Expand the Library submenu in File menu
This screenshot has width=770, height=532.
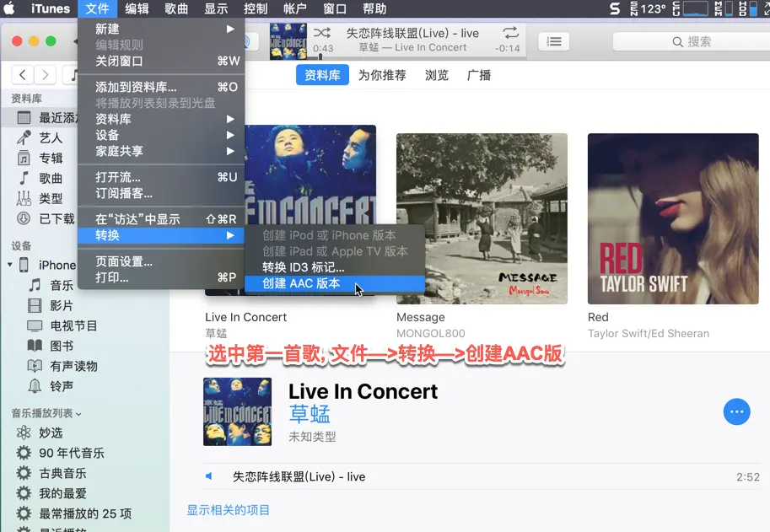tap(161, 119)
